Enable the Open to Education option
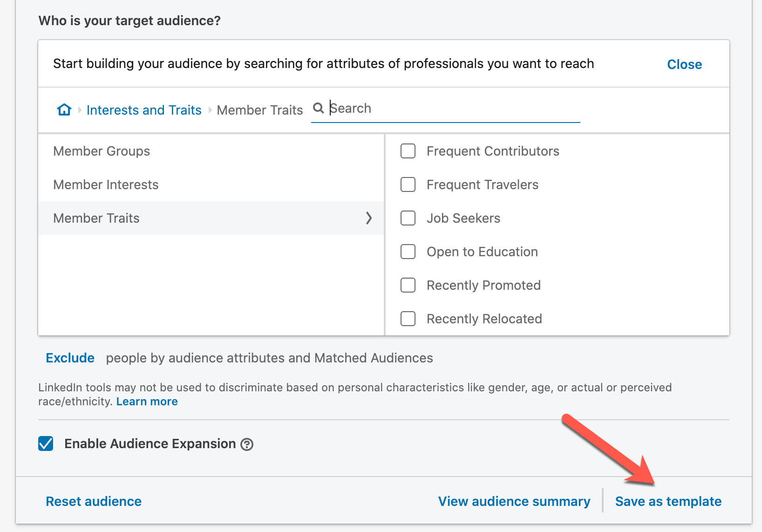This screenshot has width=762, height=532. coord(408,252)
